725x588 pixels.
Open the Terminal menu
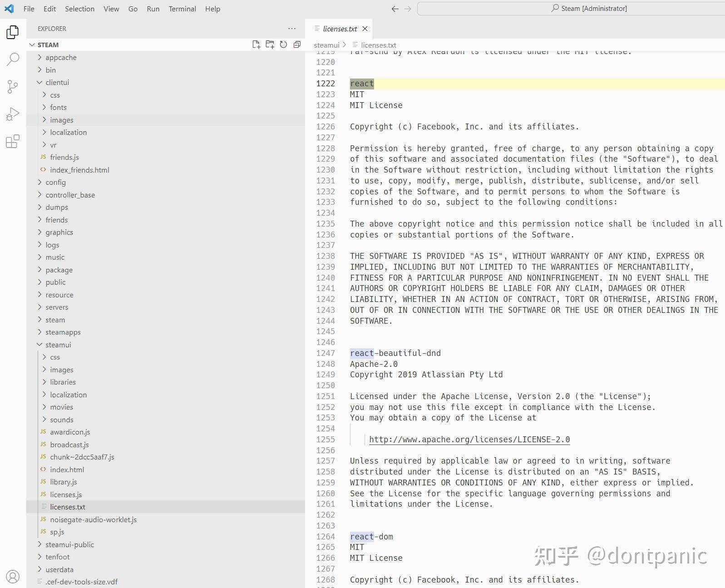(182, 9)
